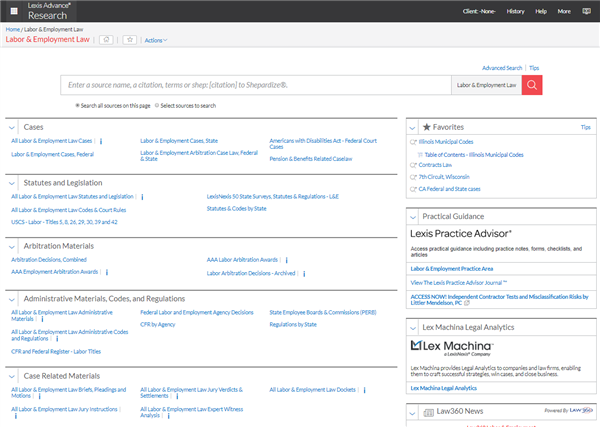Add page to favorites star icon

click(x=130, y=40)
